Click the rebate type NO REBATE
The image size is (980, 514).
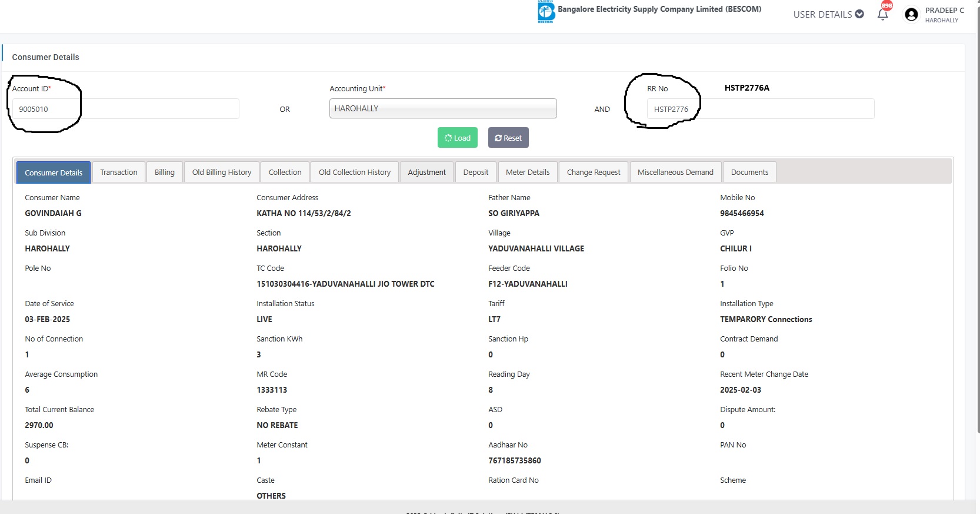[x=277, y=425]
